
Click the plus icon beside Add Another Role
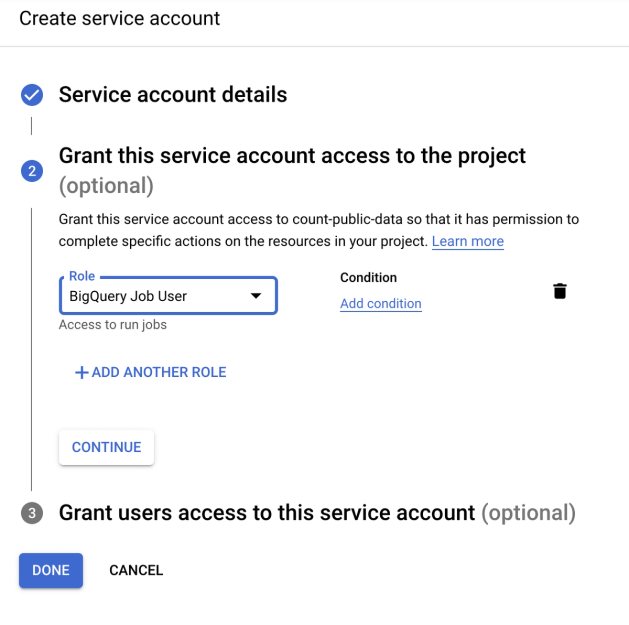click(x=81, y=372)
